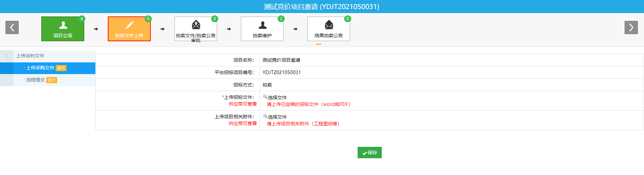
Task: Click the badge 2 on 拍卖维护
Action: coord(281,19)
